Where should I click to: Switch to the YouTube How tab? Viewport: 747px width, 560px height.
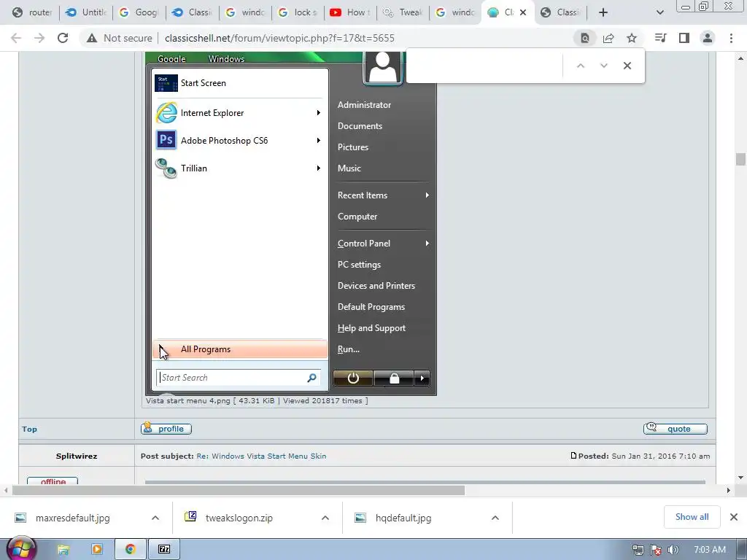tap(350, 12)
